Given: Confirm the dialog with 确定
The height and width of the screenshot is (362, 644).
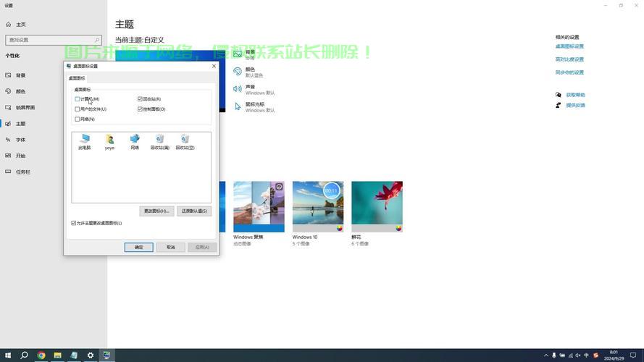Looking at the screenshot, I should pos(139,247).
